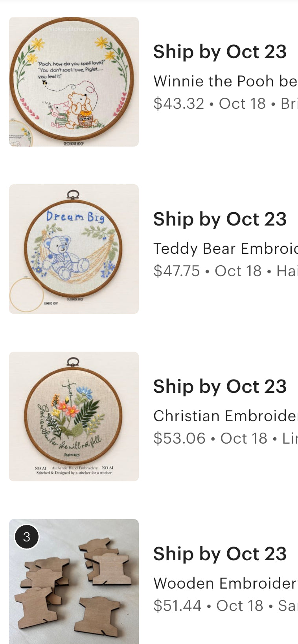Click the Oct 18 date on the $43.32 order

click(242, 104)
